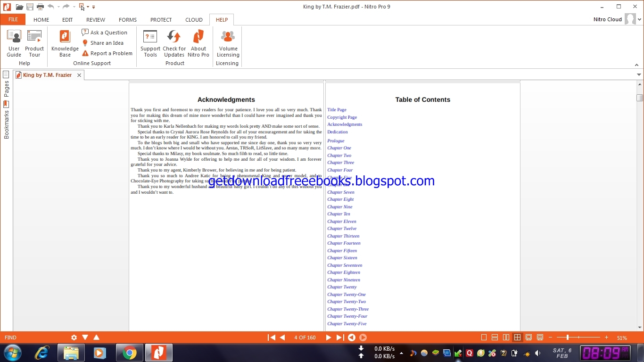The image size is (644, 362).
Task: Open Google Chrome from the taskbar
Action: tap(130, 353)
